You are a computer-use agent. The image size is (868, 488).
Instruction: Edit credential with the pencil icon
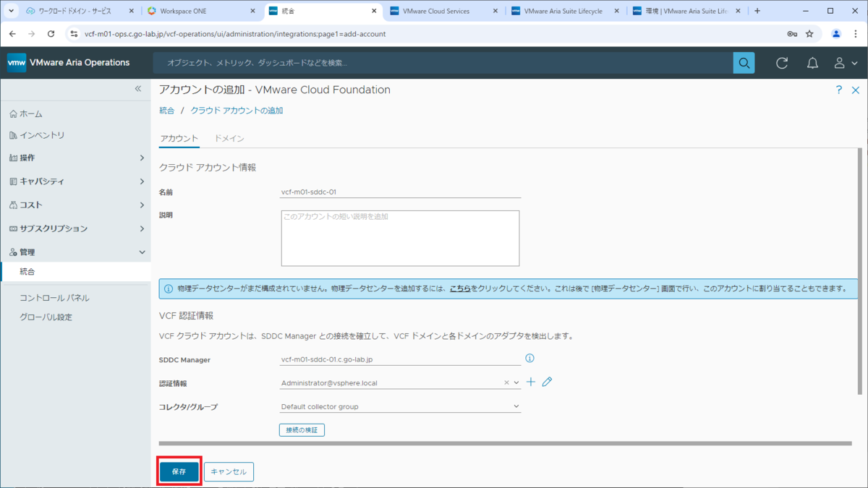tap(547, 382)
